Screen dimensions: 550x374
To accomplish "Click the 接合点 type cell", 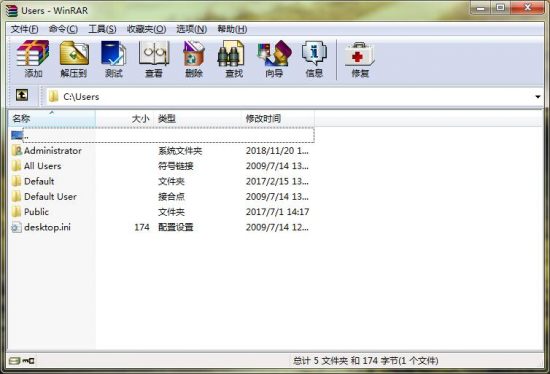I will click(x=171, y=196).
